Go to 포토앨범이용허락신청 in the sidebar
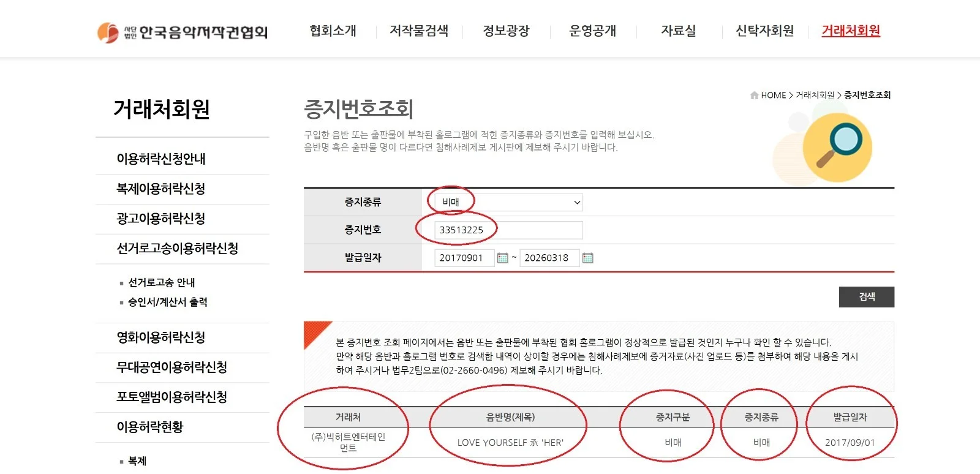 pyautogui.click(x=172, y=397)
